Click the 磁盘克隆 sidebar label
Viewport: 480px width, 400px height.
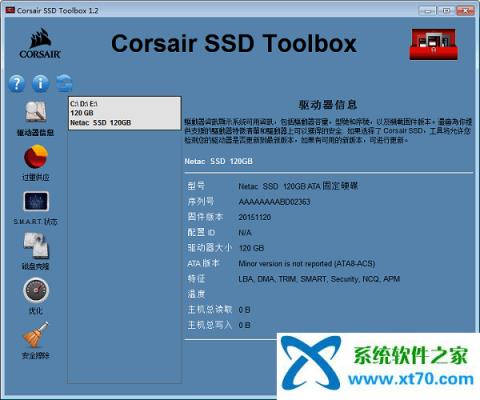36,266
